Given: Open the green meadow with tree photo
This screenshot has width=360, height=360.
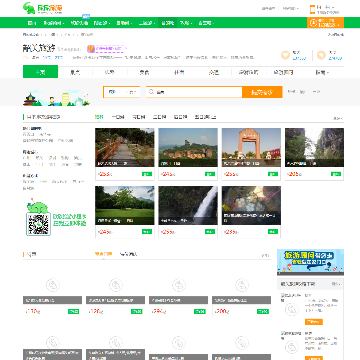Looking at the screenshot, I should coord(125,205).
